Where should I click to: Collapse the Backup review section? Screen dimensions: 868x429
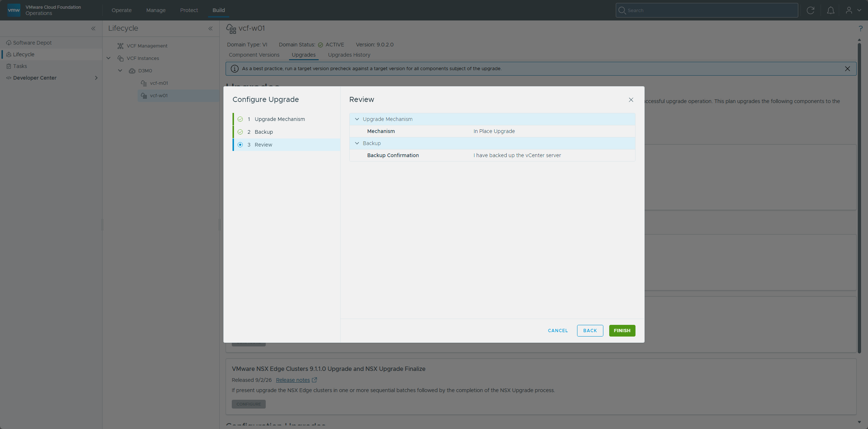pos(357,143)
